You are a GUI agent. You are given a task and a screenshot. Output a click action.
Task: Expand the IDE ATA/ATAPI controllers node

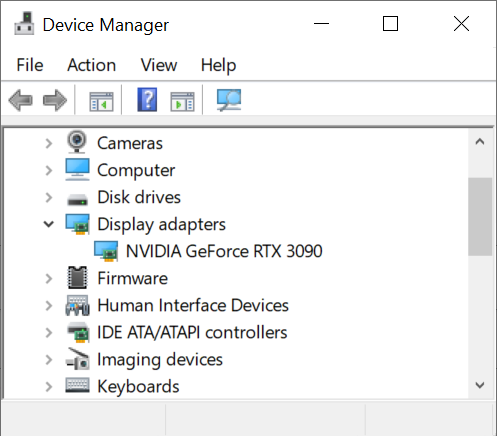pyautogui.click(x=49, y=333)
